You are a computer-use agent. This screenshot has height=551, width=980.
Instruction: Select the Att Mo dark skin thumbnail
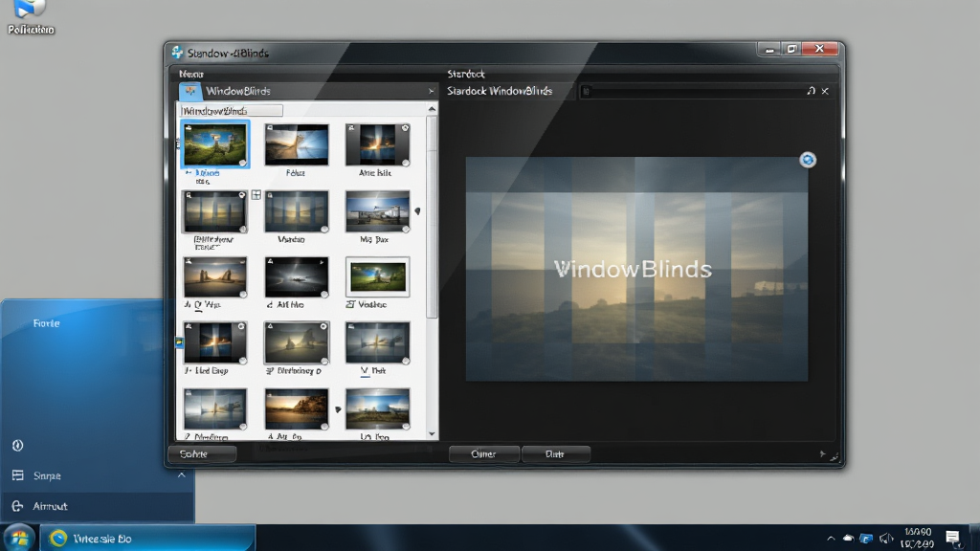[297, 276]
